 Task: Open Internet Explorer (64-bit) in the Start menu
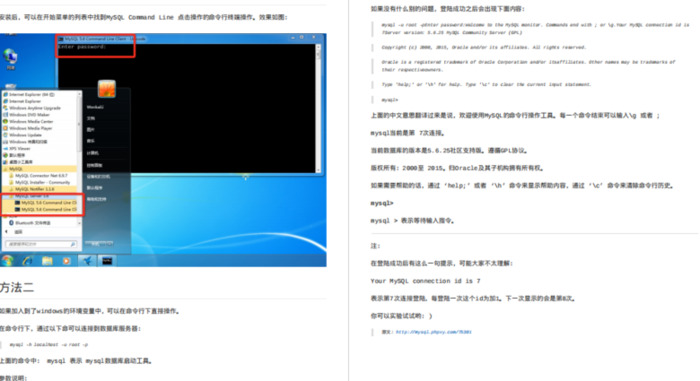(29, 95)
